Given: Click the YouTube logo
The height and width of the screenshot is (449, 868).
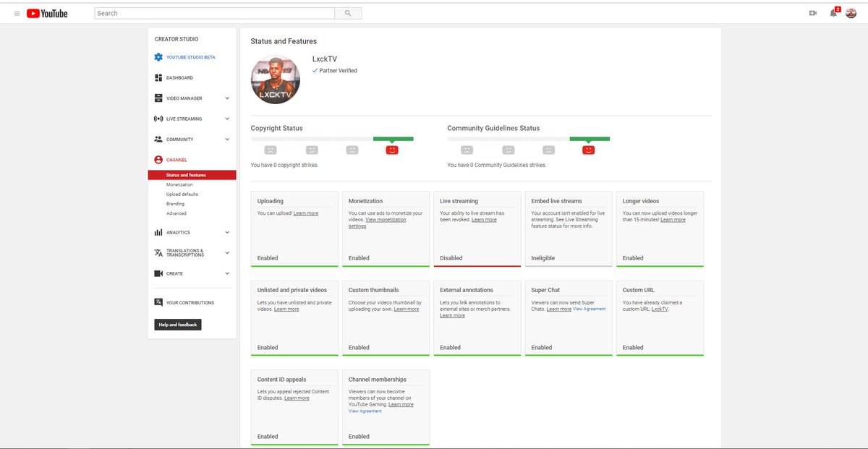Looking at the screenshot, I should tap(47, 13).
